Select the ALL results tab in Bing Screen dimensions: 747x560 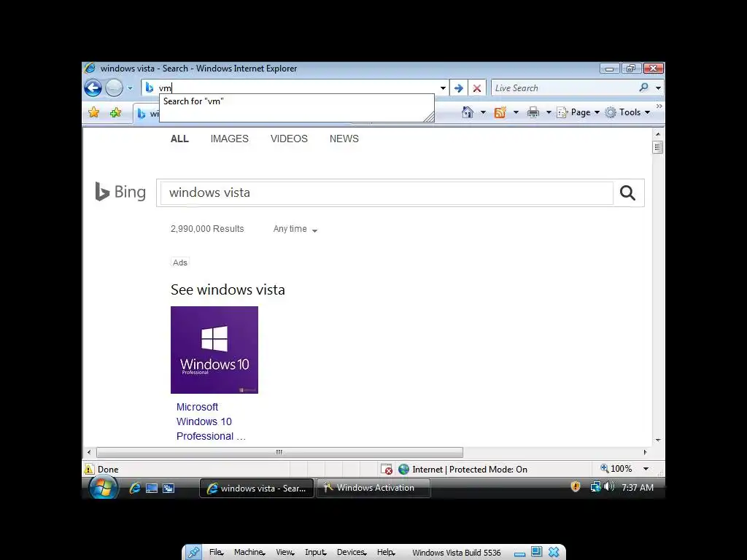pyautogui.click(x=179, y=139)
